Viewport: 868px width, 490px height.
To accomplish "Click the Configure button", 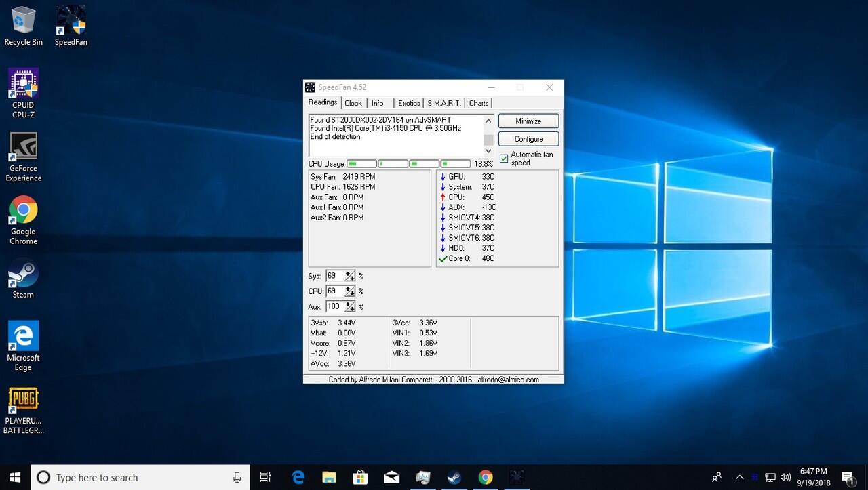I will [528, 139].
